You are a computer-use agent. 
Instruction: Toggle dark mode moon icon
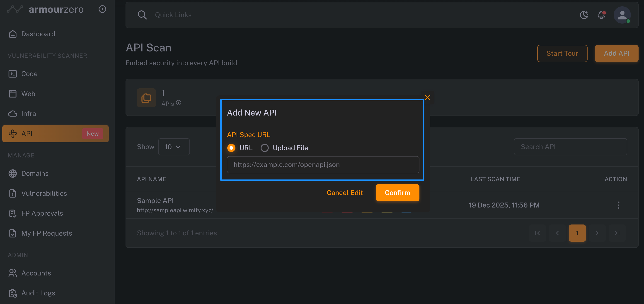584,15
